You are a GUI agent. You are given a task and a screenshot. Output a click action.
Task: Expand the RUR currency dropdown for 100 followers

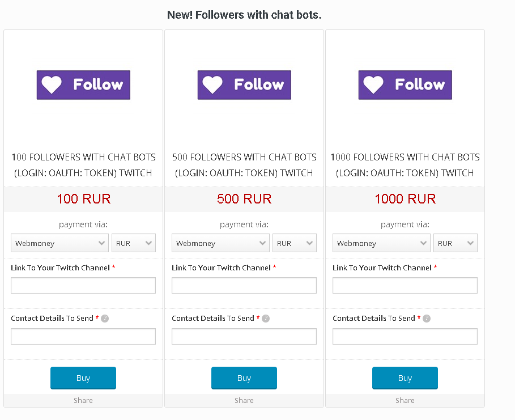(134, 243)
